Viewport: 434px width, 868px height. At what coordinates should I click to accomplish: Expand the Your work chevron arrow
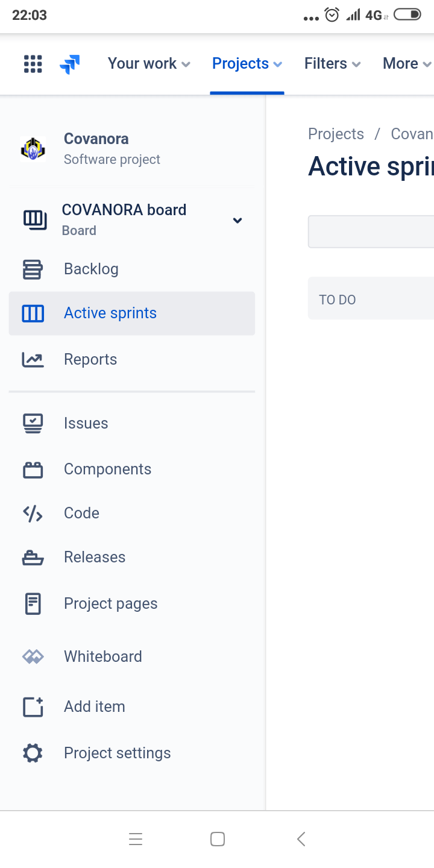tap(186, 64)
